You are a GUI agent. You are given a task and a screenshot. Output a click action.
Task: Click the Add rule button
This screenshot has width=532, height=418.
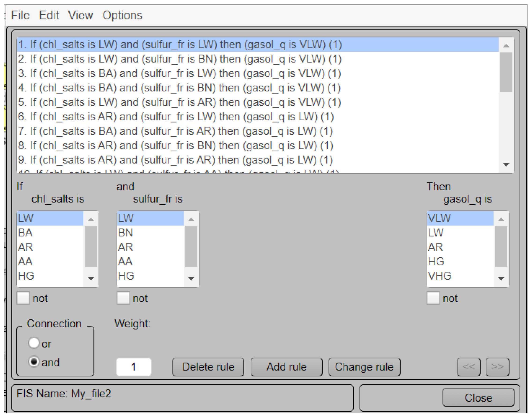(x=286, y=367)
